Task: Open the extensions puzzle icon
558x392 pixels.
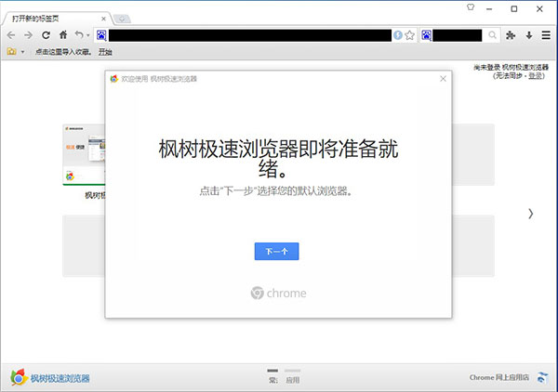Action: click(x=511, y=35)
